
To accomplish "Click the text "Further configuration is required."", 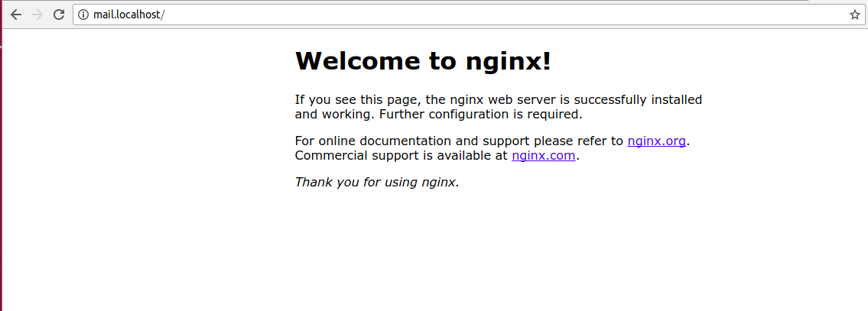I will pos(481,115).
